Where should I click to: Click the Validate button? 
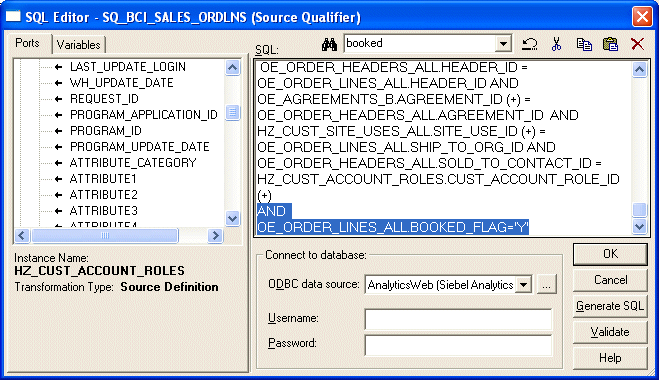coord(610,332)
